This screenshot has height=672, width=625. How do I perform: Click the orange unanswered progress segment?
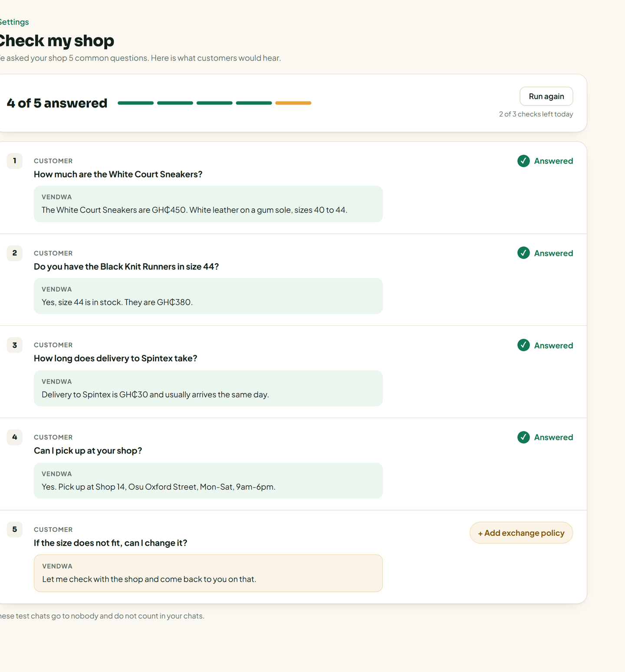[x=293, y=103]
